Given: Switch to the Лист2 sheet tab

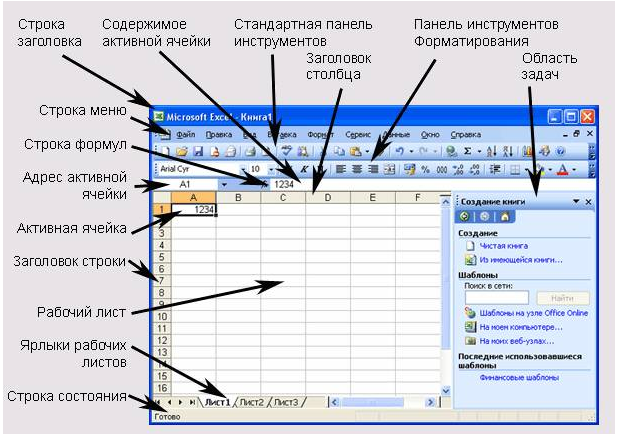Looking at the screenshot, I should tap(251, 402).
